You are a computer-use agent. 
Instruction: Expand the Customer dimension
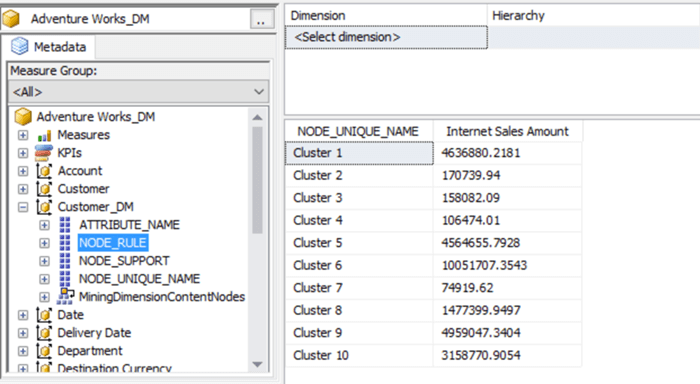(23, 189)
